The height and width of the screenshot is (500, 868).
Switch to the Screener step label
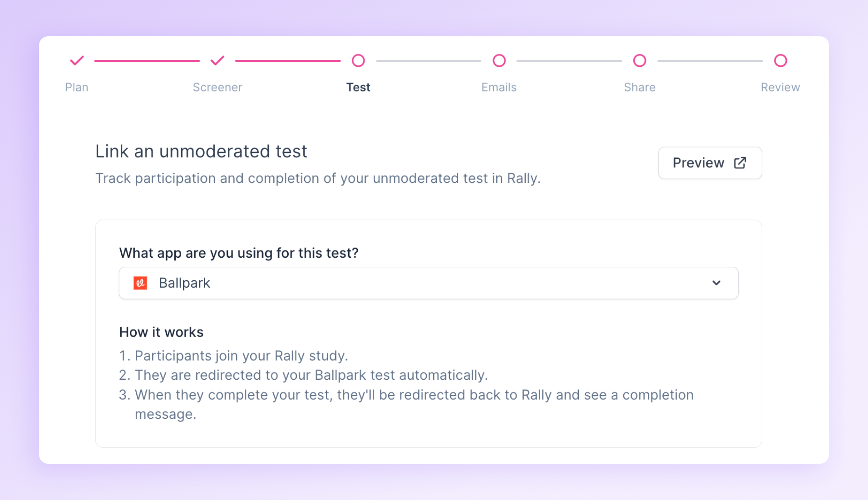(x=217, y=87)
